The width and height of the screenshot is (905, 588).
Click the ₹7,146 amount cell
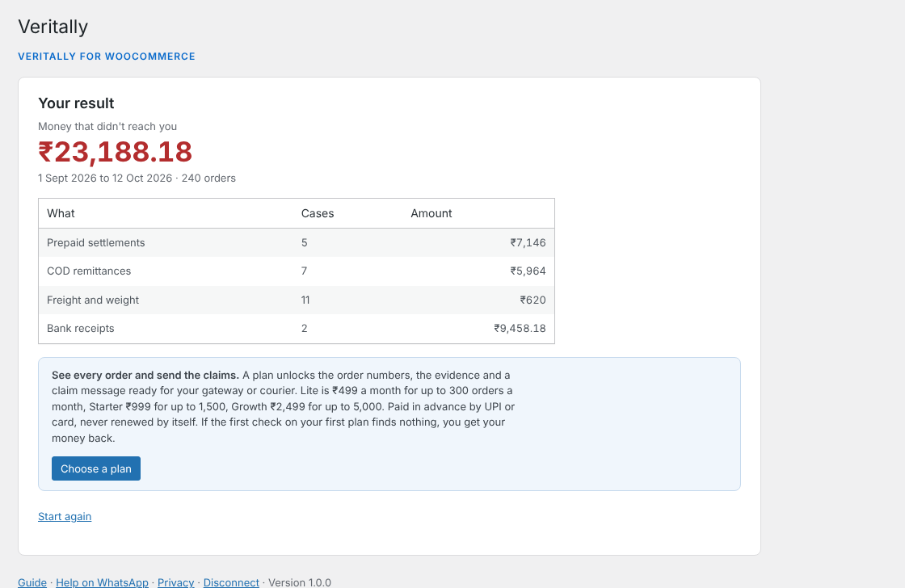[528, 243]
